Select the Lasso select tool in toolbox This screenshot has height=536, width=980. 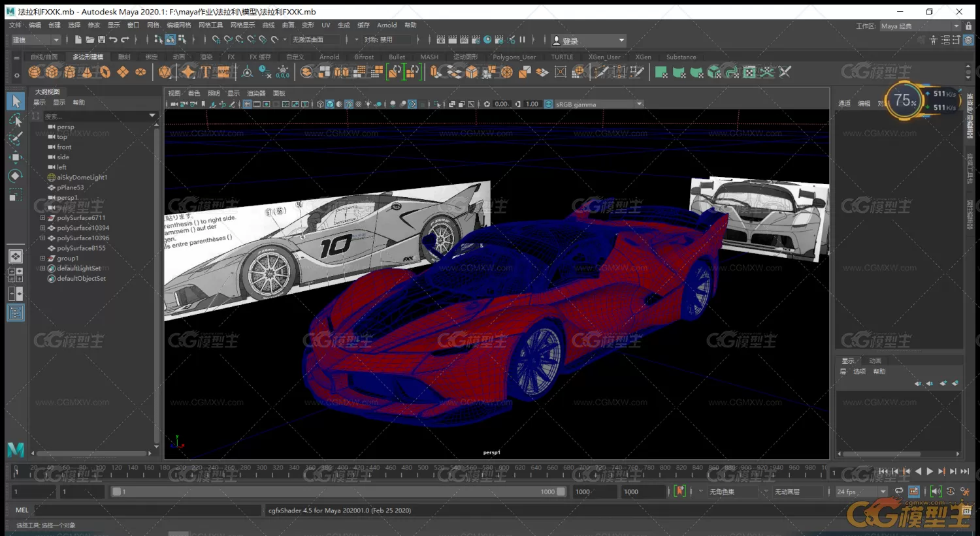(16, 120)
